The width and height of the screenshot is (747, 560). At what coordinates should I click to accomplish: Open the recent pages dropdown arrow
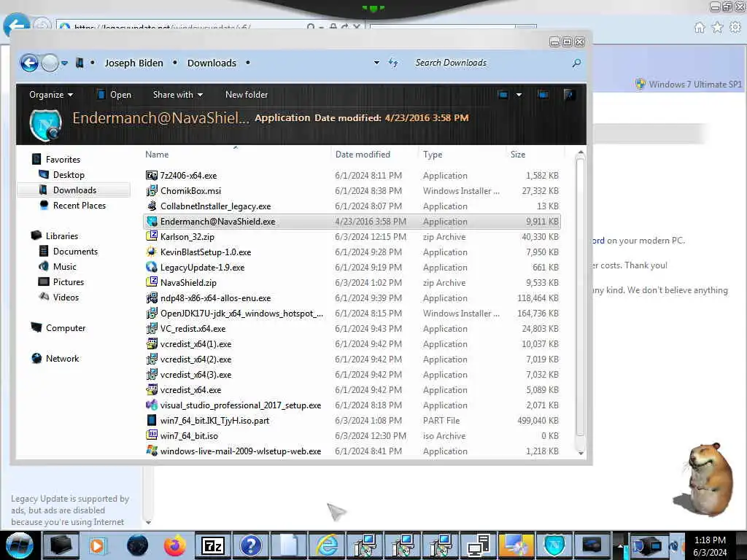tap(64, 63)
